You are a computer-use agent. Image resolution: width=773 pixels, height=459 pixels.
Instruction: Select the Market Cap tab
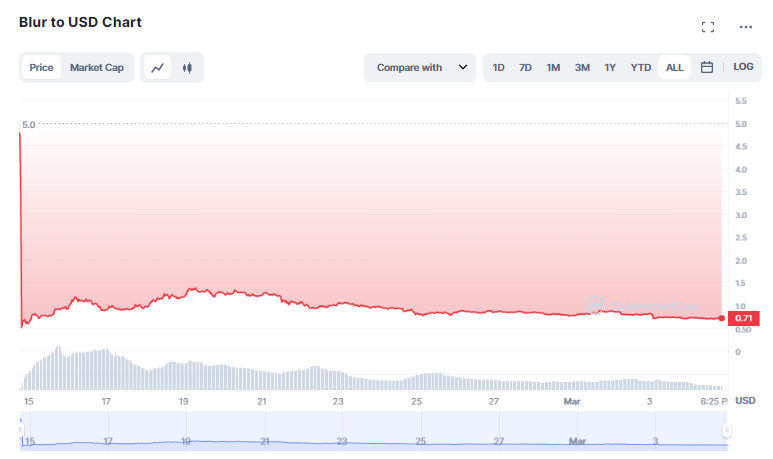pyautogui.click(x=97, y=68)
